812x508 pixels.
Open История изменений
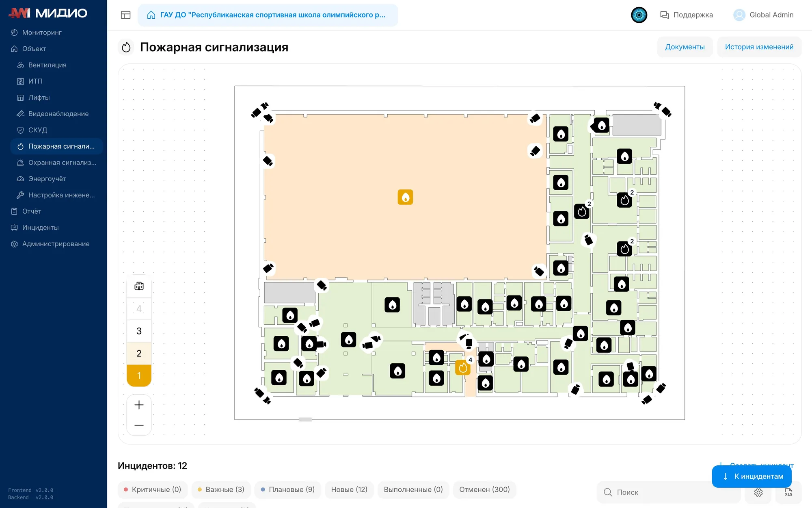coord(759,47)
